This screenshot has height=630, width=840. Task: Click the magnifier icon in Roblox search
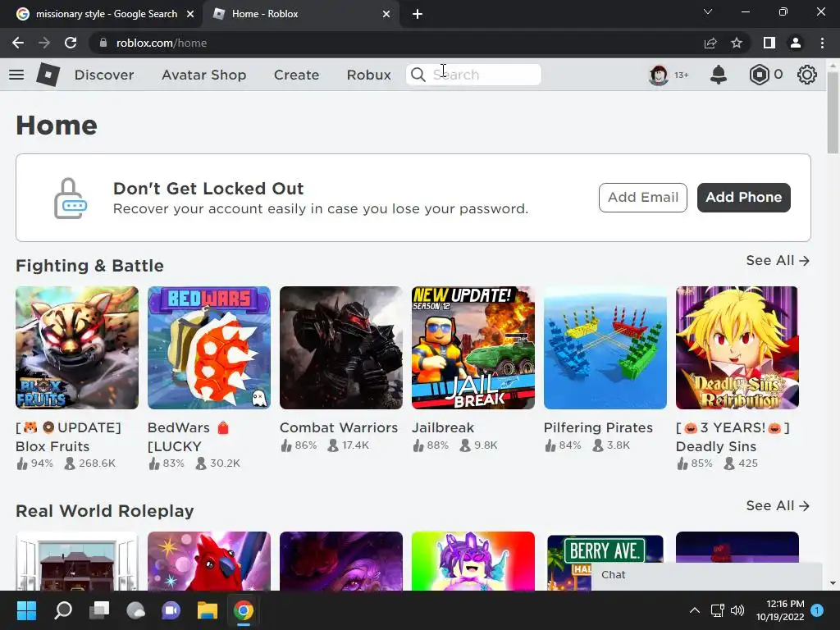coord(418,75)
